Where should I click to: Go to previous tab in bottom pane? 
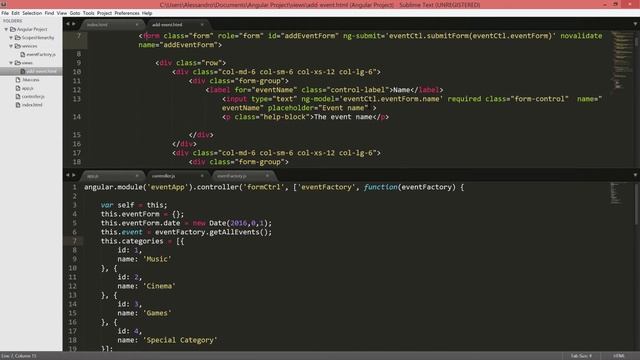coord(68,176)
